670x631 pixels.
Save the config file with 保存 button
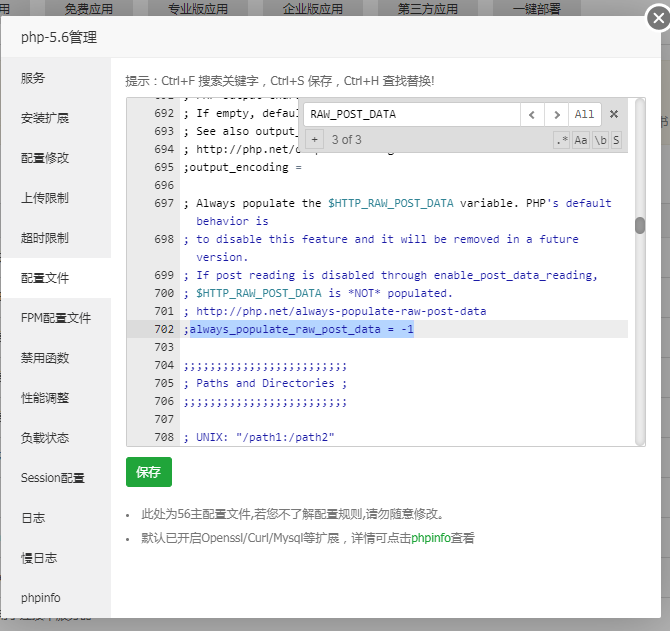pos(149,472)
